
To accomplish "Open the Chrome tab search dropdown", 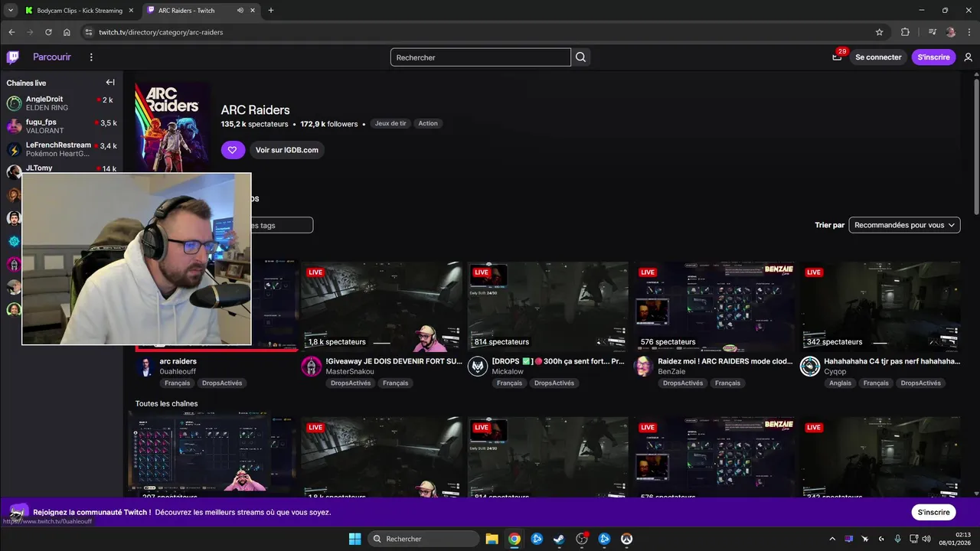I will tap(11, 11).
